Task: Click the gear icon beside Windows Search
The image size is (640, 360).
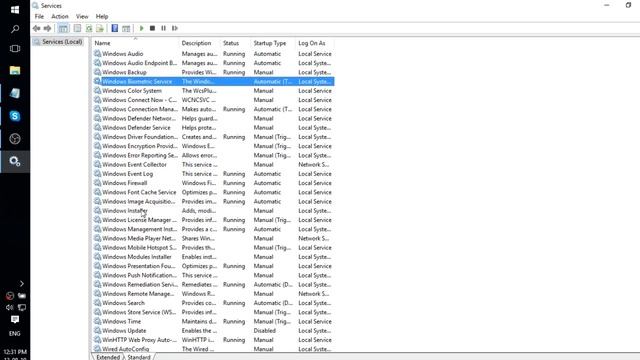Action: [x=97, y=303]
